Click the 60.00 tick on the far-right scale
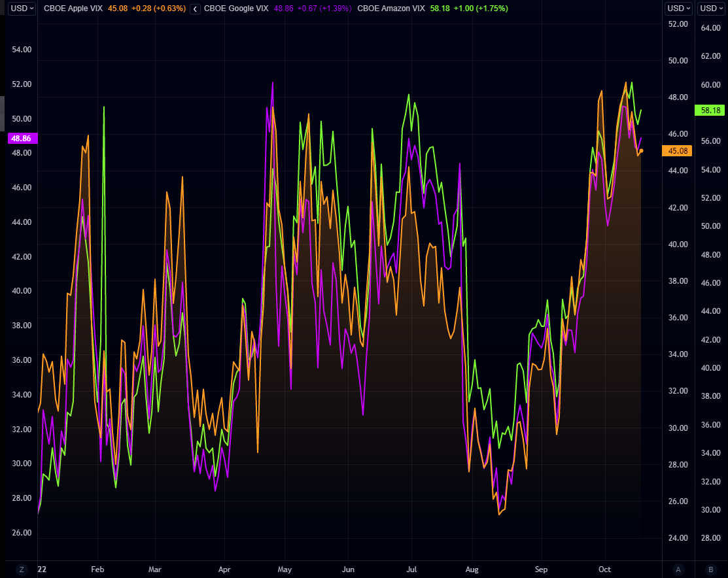The image size is (728, 578). click(710, 84)
